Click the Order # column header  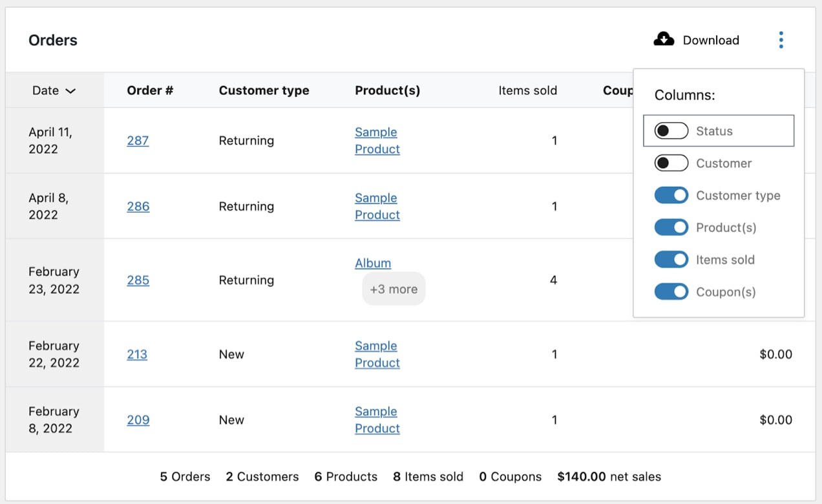click(149, 90)
